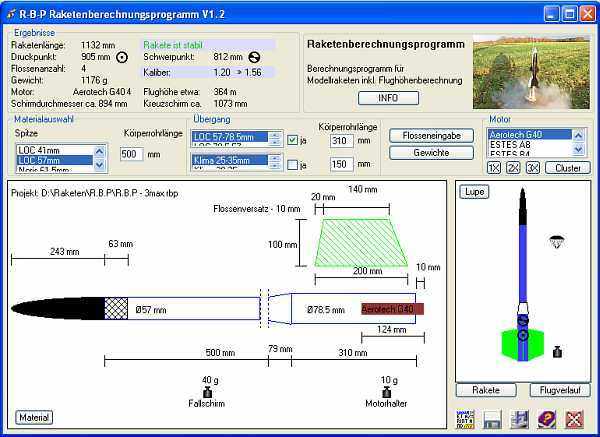Click the Druckpunkt circle-dot symbol icon
Image resolution: width=600 pixels, height=437 pixels.
[122, 57]
